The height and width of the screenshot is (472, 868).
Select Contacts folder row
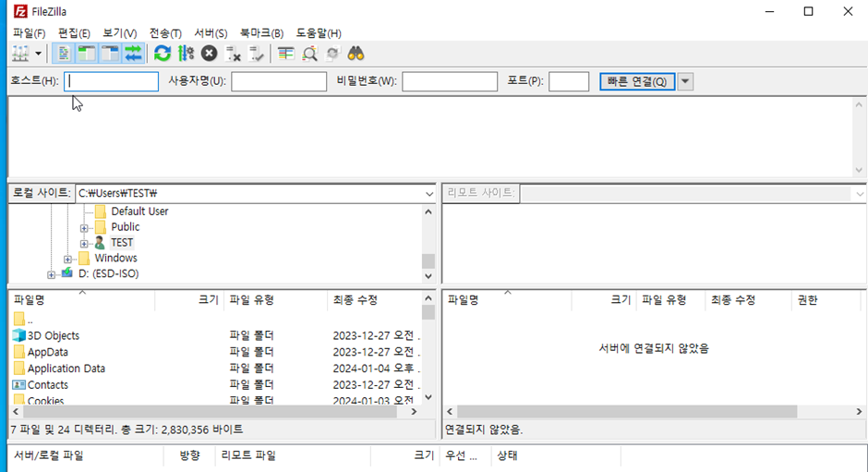pyautogui.click(x=216, y=384)
